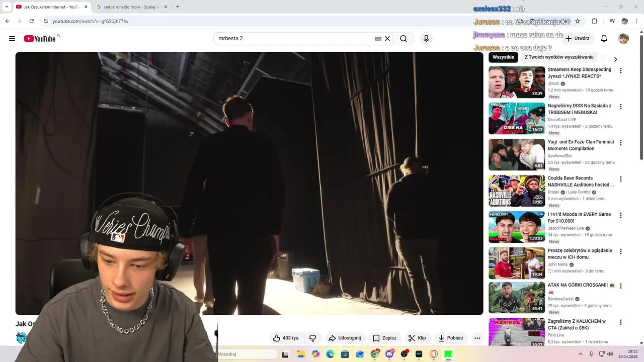This screenshot has width=644, height=362.
Task: Start voice search with the microphone
Action: [426, 39]
